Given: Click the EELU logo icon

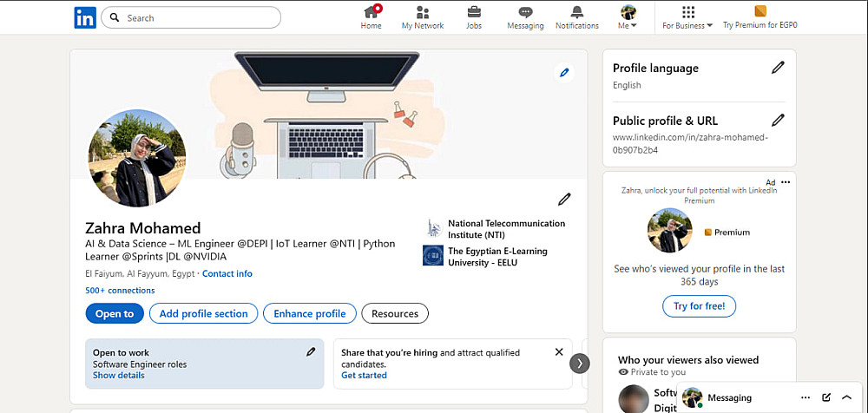Looking at the screenshot, I should pos(433,255).
